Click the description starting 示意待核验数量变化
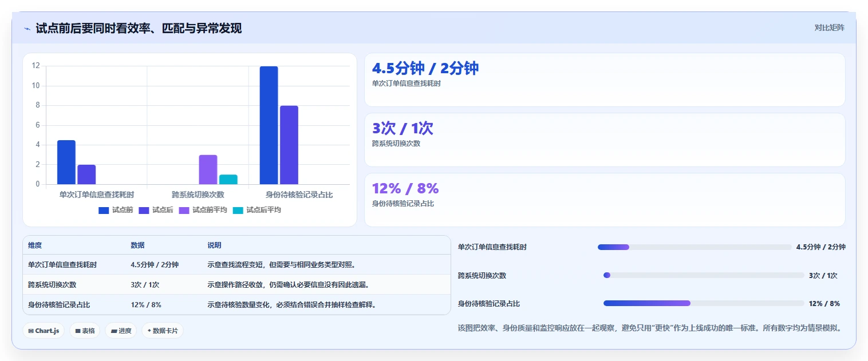The image size is (868, 361). (291, 304)
